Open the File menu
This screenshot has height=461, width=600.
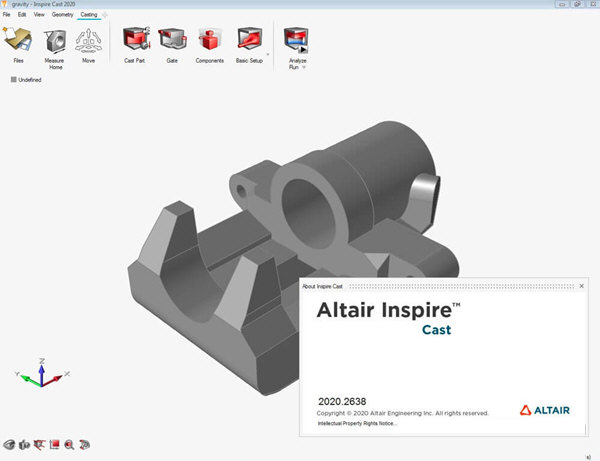click(7, 16)
